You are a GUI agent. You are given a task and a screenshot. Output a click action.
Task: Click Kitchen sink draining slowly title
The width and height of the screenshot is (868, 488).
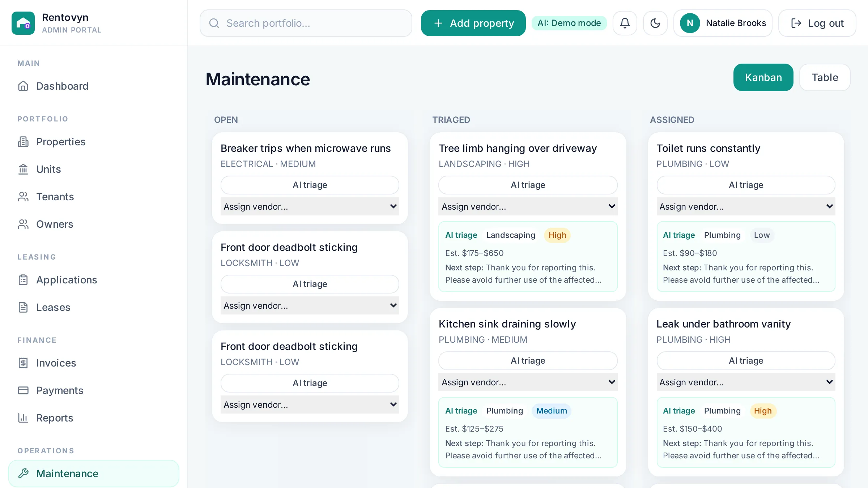tap(507, 324)
